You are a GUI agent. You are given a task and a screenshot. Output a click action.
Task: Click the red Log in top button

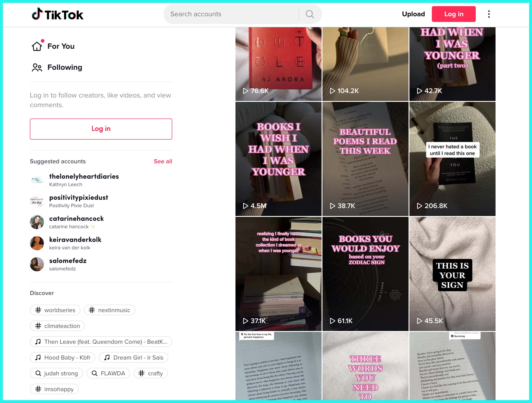click(x=454, y=14)
